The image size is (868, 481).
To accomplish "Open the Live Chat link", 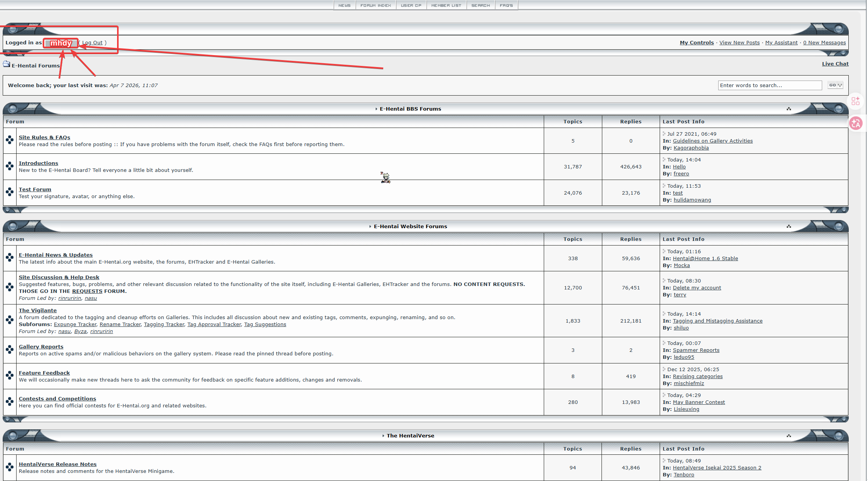I will pyautogui.click(x=835, y=64).
